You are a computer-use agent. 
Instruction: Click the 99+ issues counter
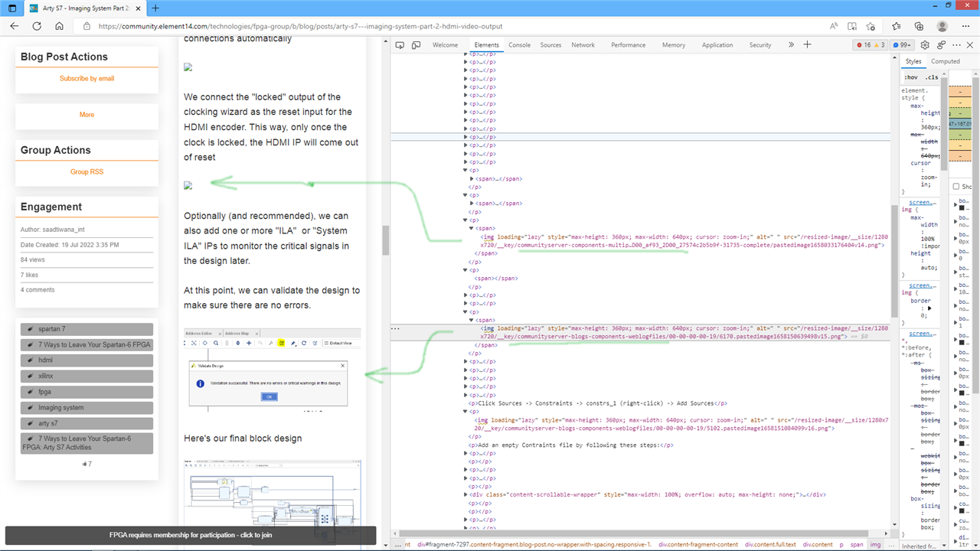coord(902,45)
